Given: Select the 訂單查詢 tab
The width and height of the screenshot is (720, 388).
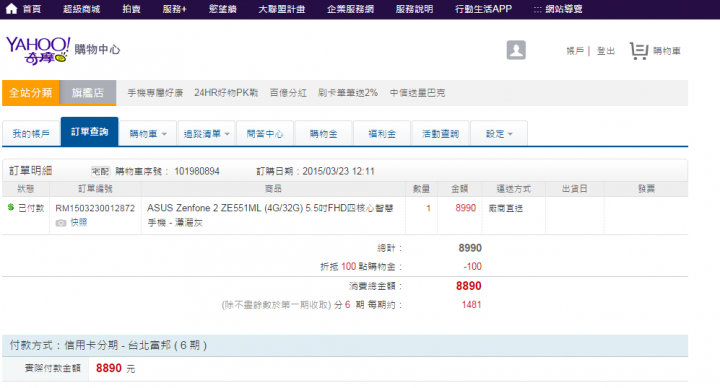Looking at the screenshot, I should 90,132.
